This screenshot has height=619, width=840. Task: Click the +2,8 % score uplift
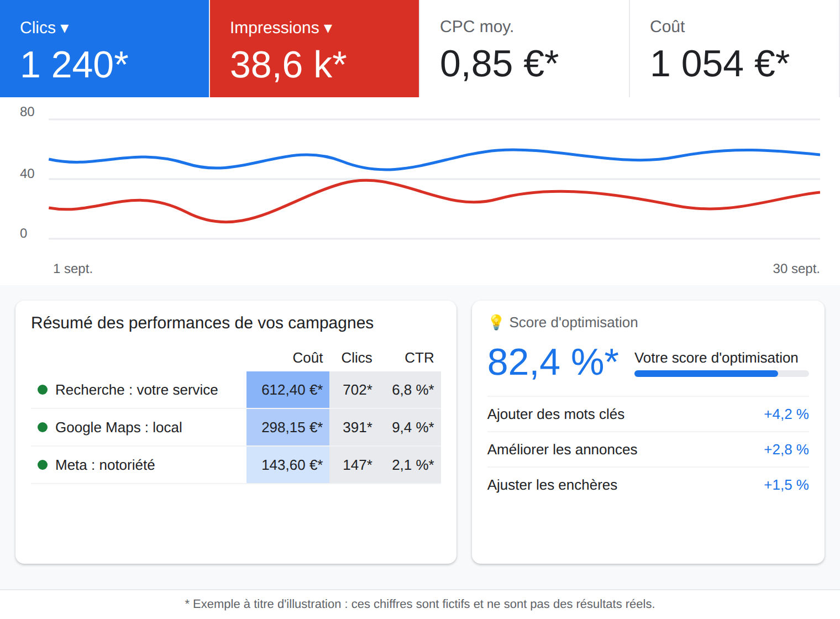click(786, 449)
